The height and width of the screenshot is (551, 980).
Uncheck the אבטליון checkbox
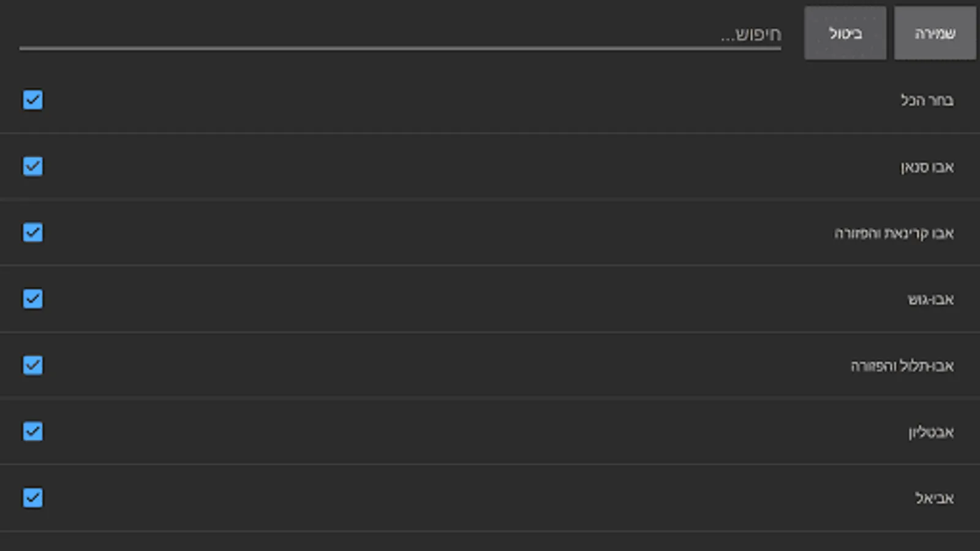[x=33, y=432]
